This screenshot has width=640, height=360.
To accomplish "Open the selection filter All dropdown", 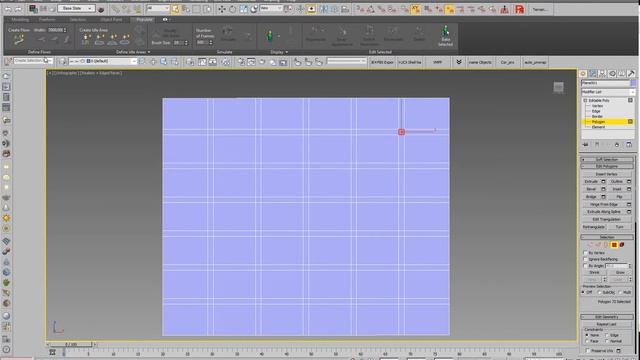I will tap(158, 9).
